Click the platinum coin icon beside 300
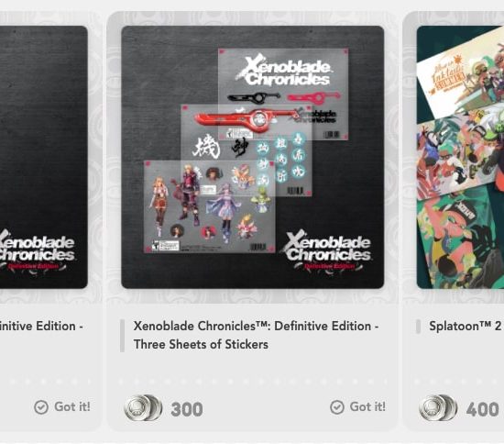504x444 pixels. point(143,408)
